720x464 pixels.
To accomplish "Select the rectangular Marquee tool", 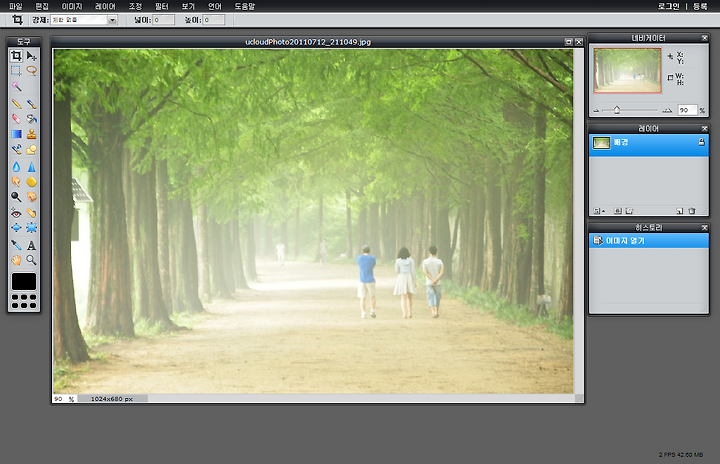I will click(16, 71).
